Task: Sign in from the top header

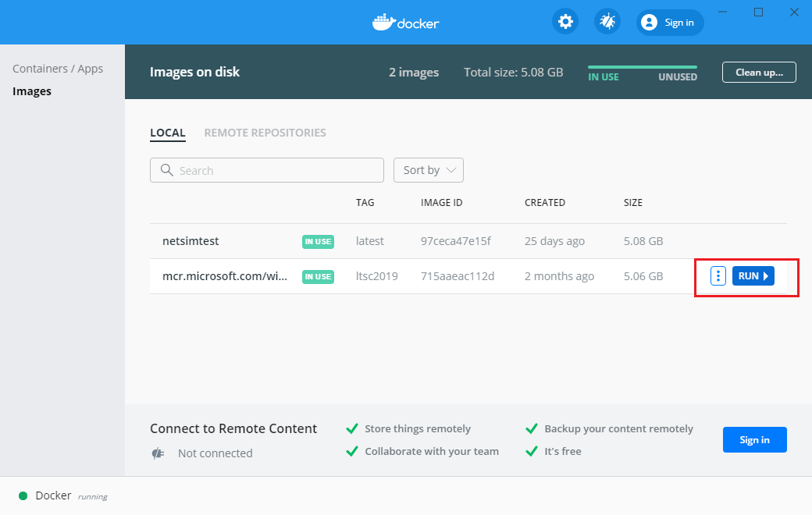Action: coord(670,23)
